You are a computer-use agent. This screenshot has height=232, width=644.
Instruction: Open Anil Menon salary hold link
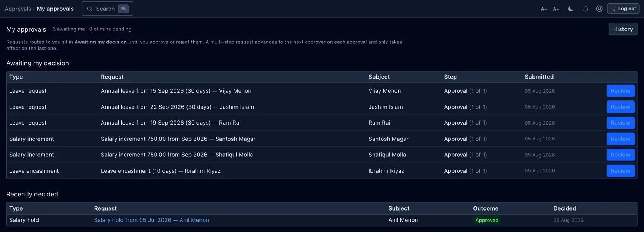pyautogui.click(x=151, y=220)
